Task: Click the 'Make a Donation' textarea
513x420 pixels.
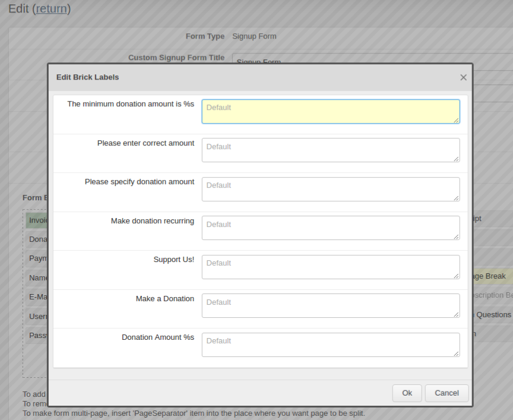Action: (x=330, y=305)
